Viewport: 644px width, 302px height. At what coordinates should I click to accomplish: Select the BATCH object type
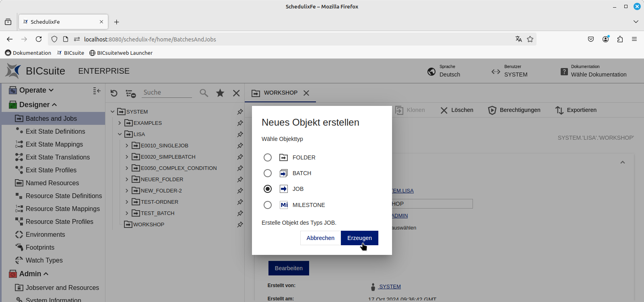pyautogui.click(x=268, y=173)
